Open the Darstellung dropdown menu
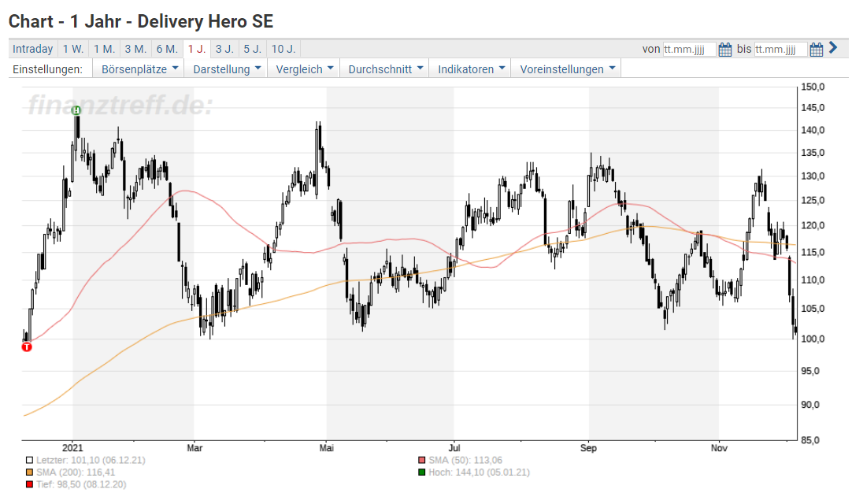Image resolution: width=852 pixels, height=504 pixels. point(227,69)
